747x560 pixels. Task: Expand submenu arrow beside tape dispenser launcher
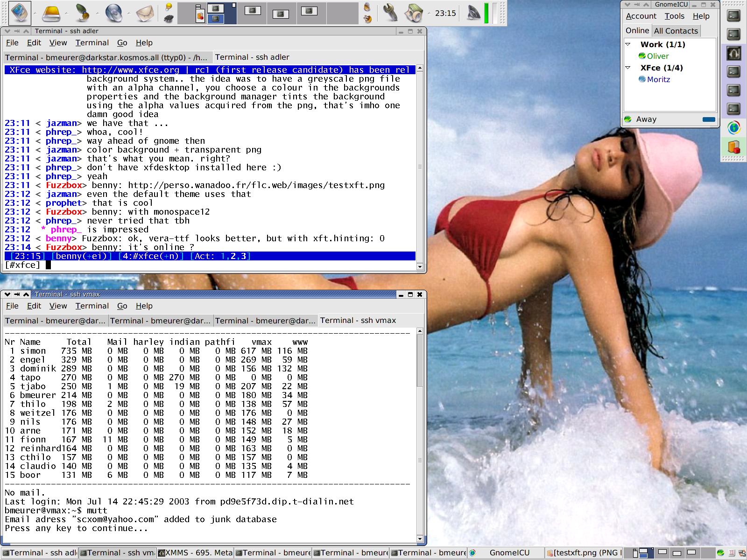click(429, 13)
